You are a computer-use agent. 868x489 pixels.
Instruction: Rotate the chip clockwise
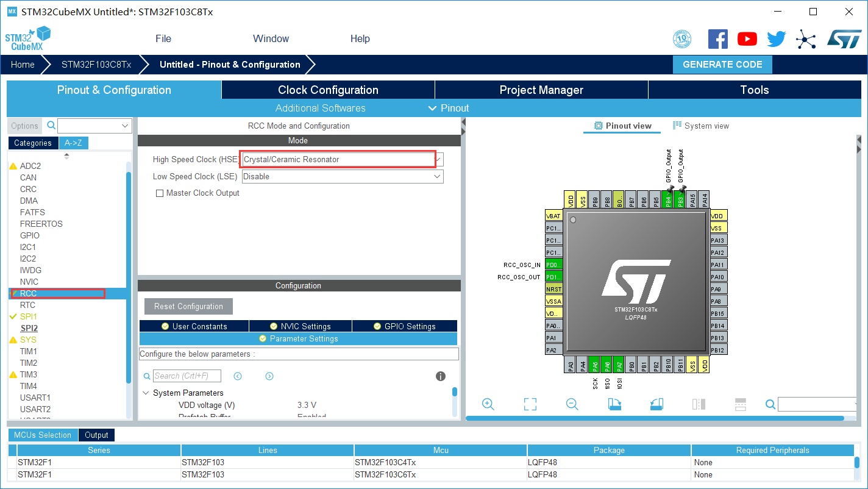pyautogui.click(x=614, y=404)
